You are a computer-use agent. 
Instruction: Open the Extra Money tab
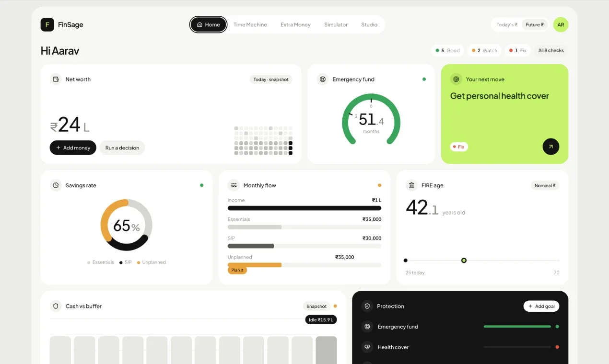(295, 24)
